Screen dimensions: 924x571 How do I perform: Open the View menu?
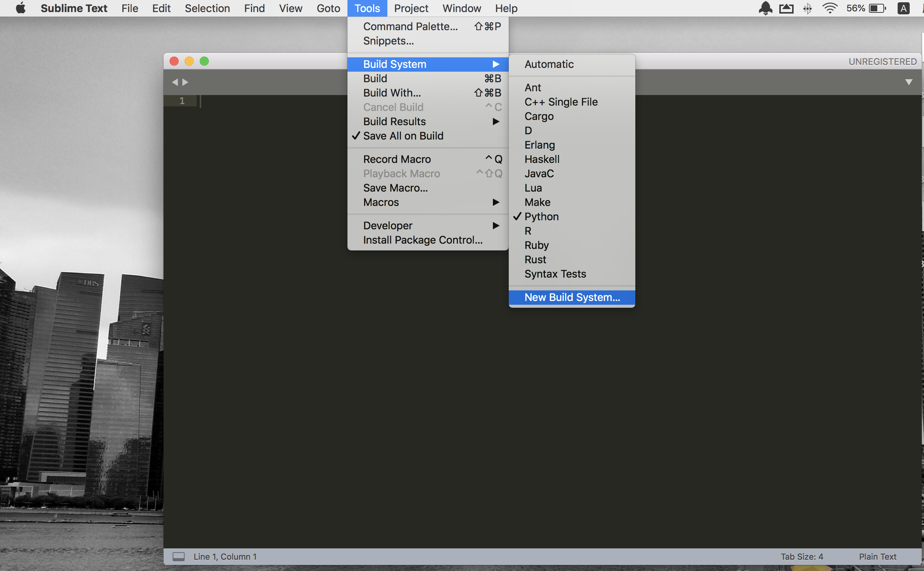(291, 8)
